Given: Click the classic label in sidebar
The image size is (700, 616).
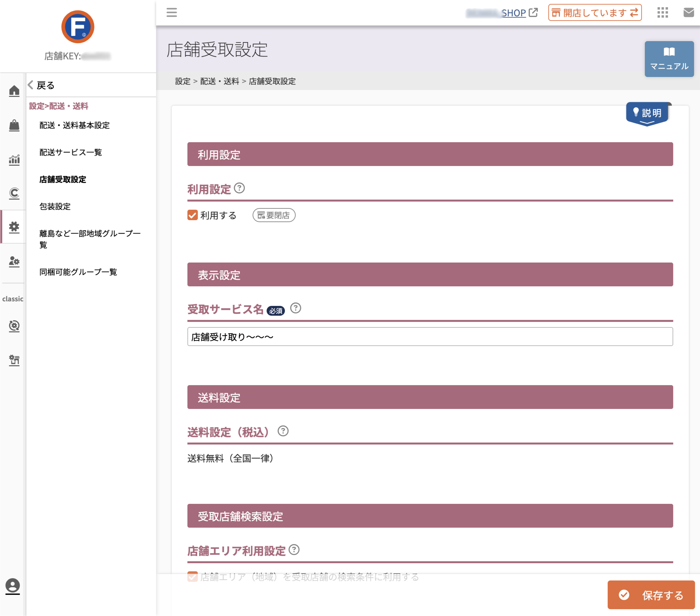Looking at the screenshot, I should coord(13,299).
